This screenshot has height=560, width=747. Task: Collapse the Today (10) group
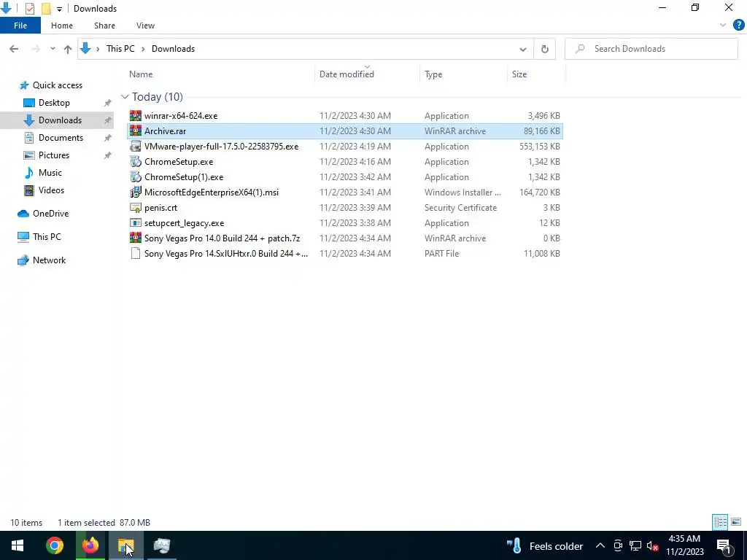125,97
